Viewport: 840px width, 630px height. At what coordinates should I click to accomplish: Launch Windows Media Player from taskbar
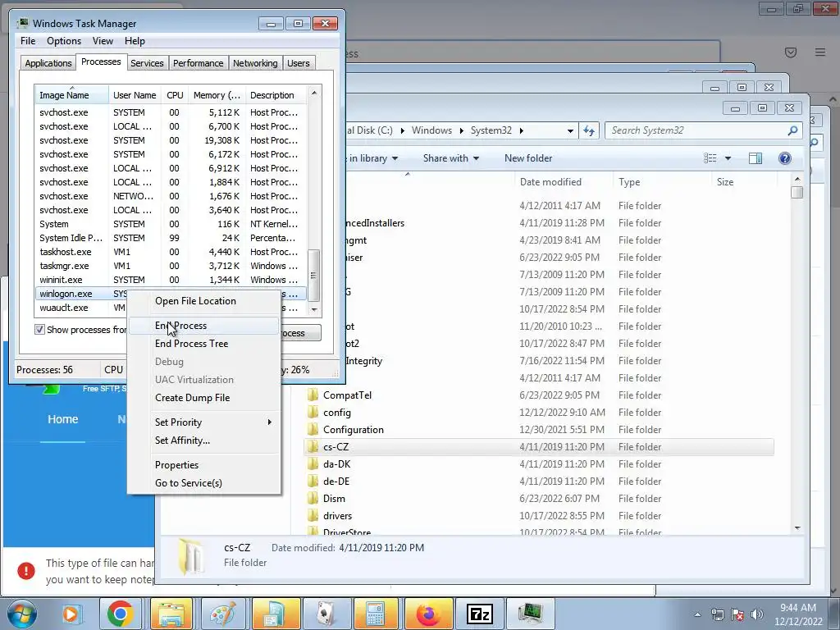[x=71, y=614]
